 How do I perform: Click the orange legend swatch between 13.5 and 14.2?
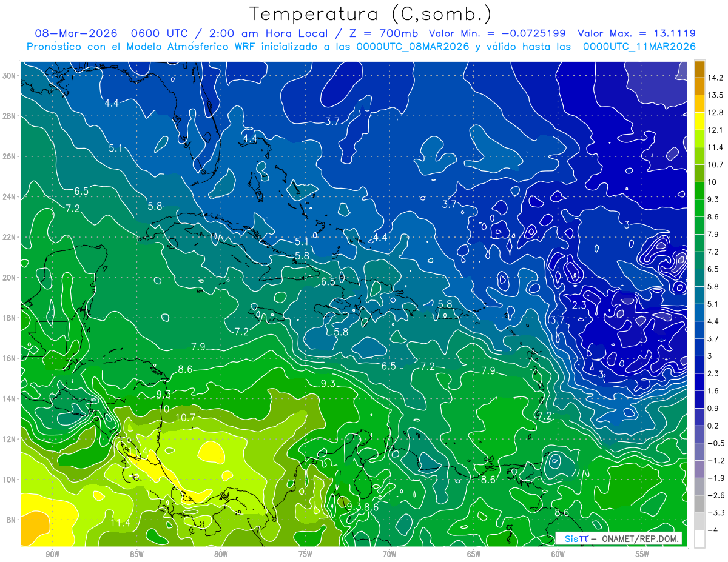pyautogui.click(x=699, y=87)
